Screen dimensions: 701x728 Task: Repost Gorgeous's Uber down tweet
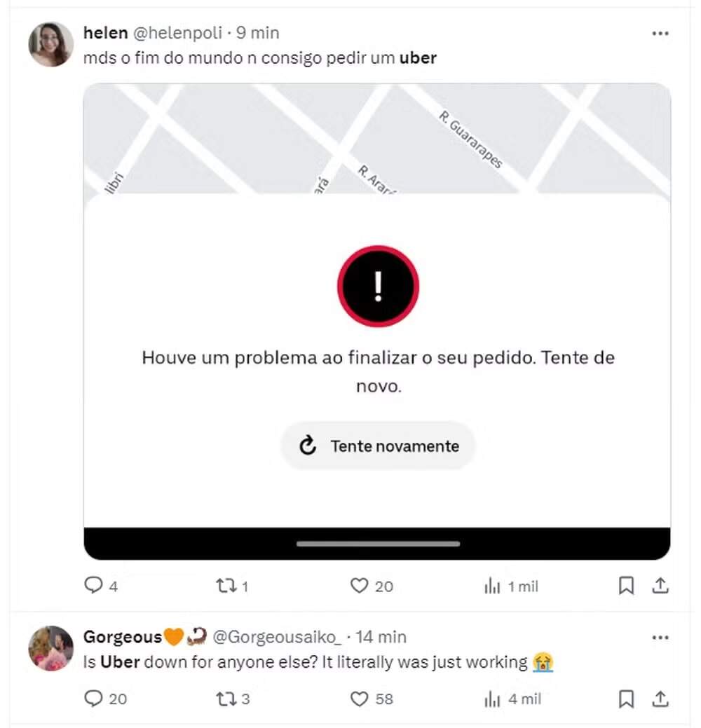click(x=226, y=699)
